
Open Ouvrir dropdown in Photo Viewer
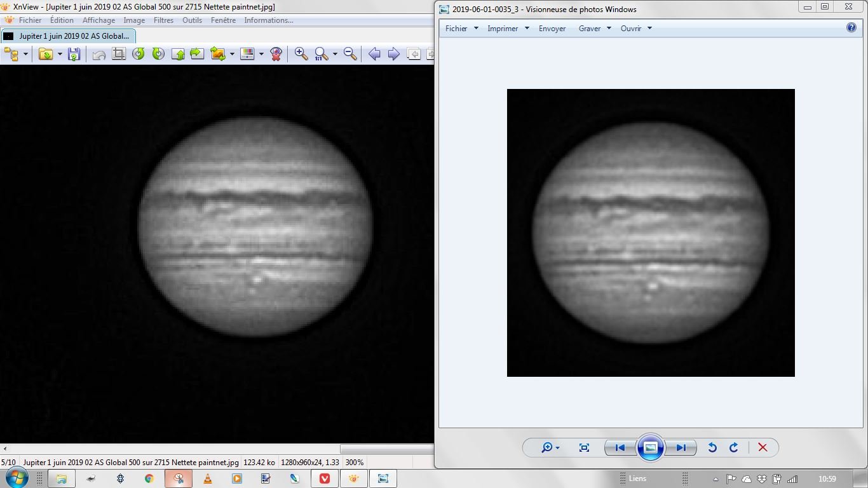point(636,29)
